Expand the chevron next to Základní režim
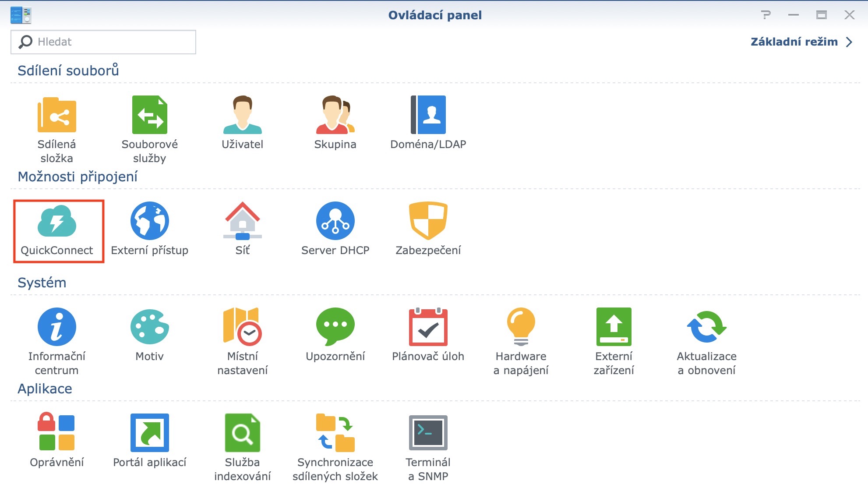Image resolution: width=868 pixels, height=495 pixels. [850, 42]
